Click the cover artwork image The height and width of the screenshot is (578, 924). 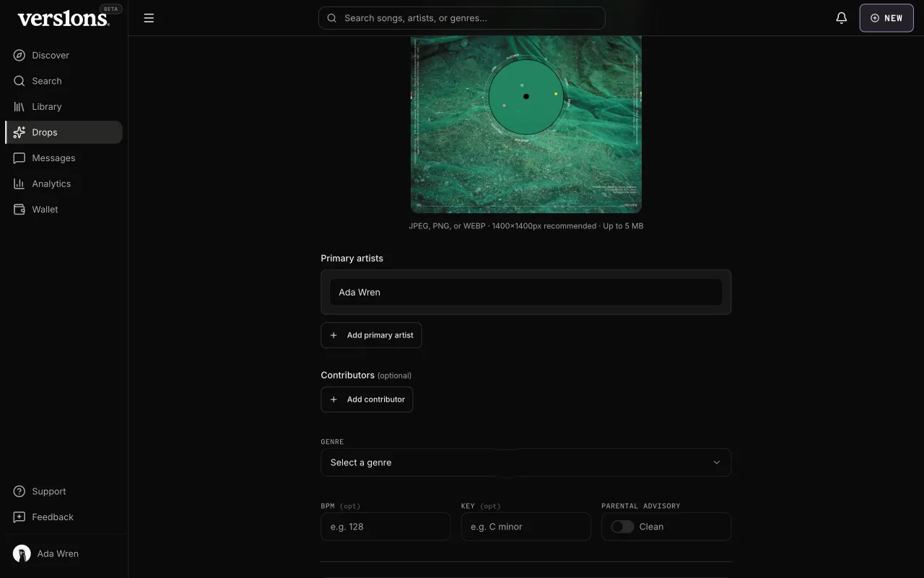click(526, 124)
